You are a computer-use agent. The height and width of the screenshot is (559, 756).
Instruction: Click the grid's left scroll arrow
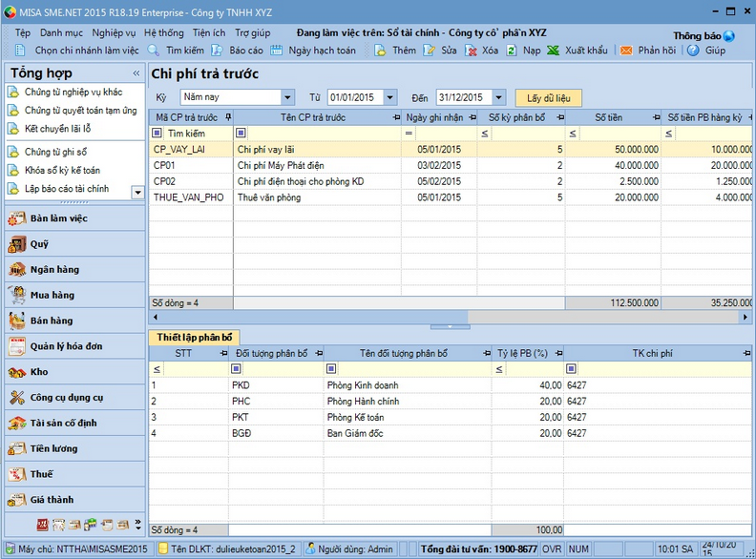(156, 317)
